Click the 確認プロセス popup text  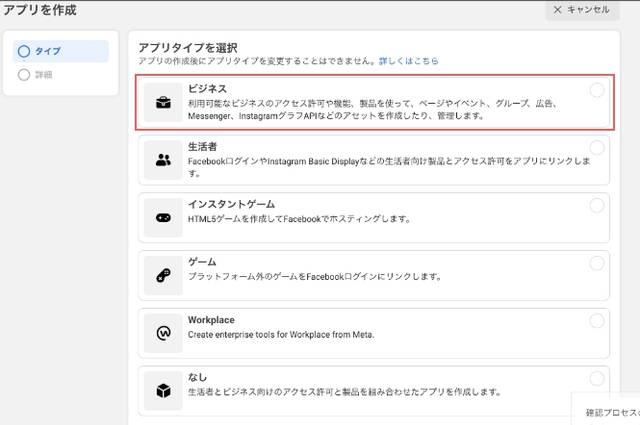(x=613, y=412)
